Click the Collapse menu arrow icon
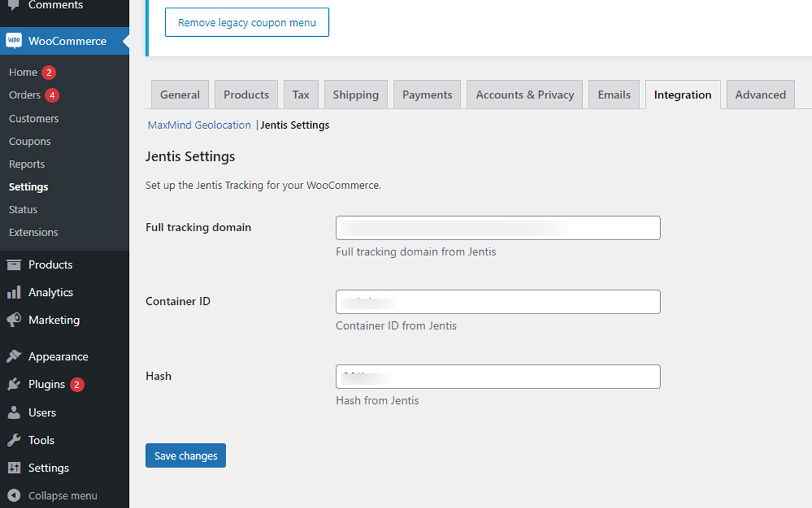Image resolution: width=812 pixels, height=508 pixels. click(14, 495)
